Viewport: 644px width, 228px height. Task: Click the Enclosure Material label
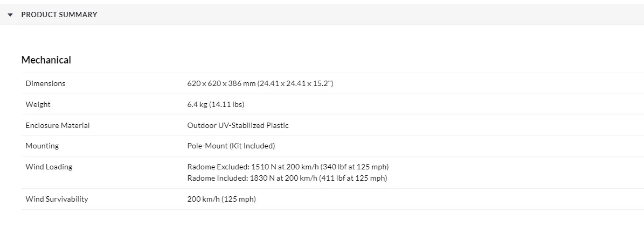point(58,125)
